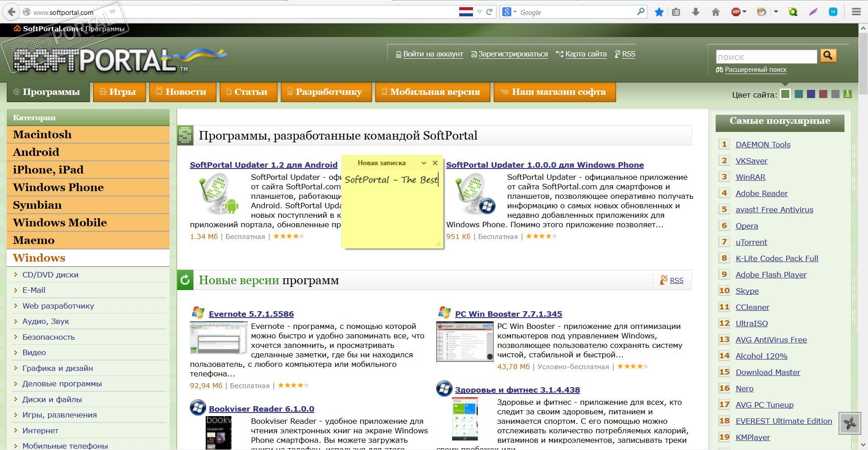Select the Christmas tree site theme swatch

(x=848, y=94)
